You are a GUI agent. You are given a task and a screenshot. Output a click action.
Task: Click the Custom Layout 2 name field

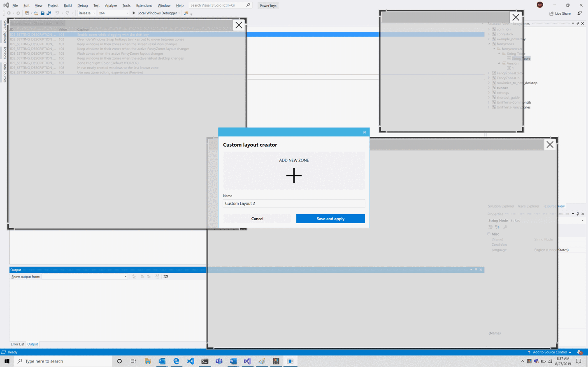click(x=293, y=203)
